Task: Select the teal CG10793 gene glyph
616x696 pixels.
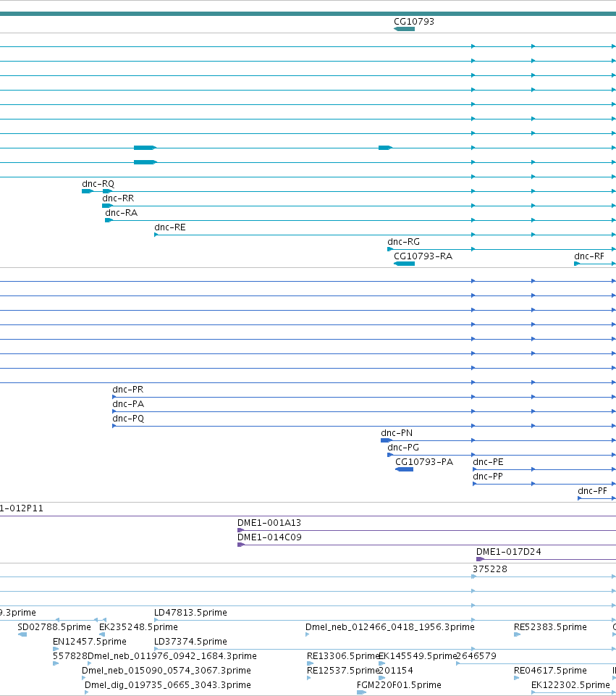Action: click(404, 29)
